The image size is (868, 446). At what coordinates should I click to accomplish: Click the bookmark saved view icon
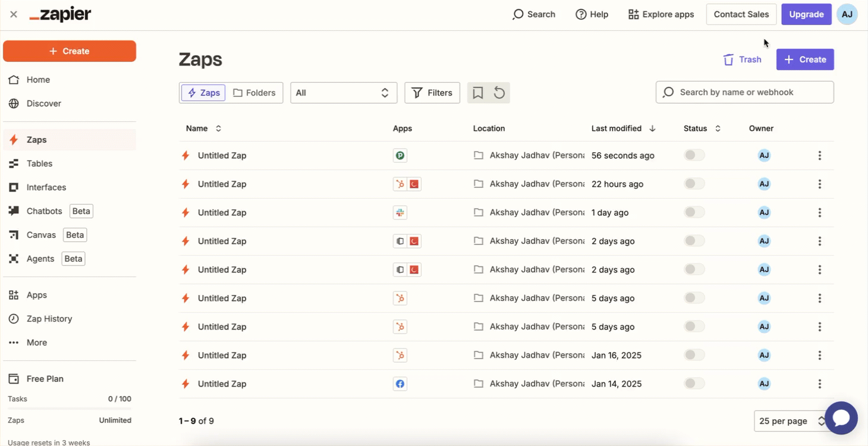478,93
